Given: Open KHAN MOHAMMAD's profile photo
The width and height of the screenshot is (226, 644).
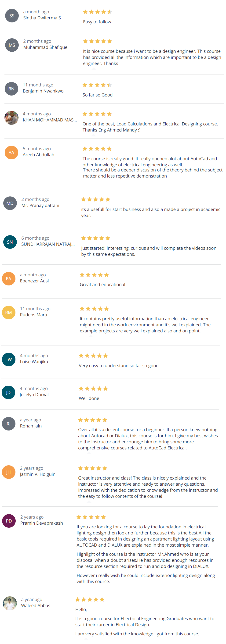Looking at the screenshot, I should coord(11,118).
